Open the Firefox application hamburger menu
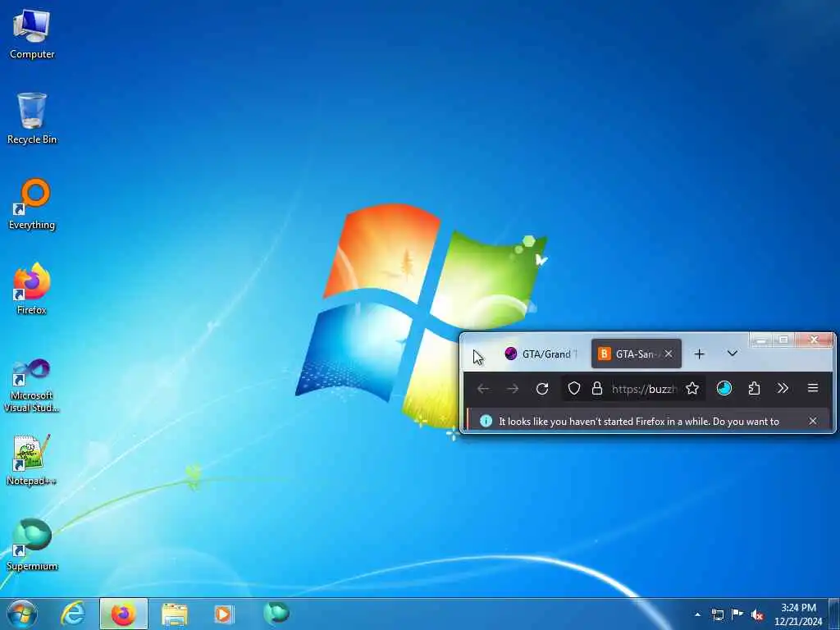The height and width of the screenshot is (630, 840). (813, 388)
